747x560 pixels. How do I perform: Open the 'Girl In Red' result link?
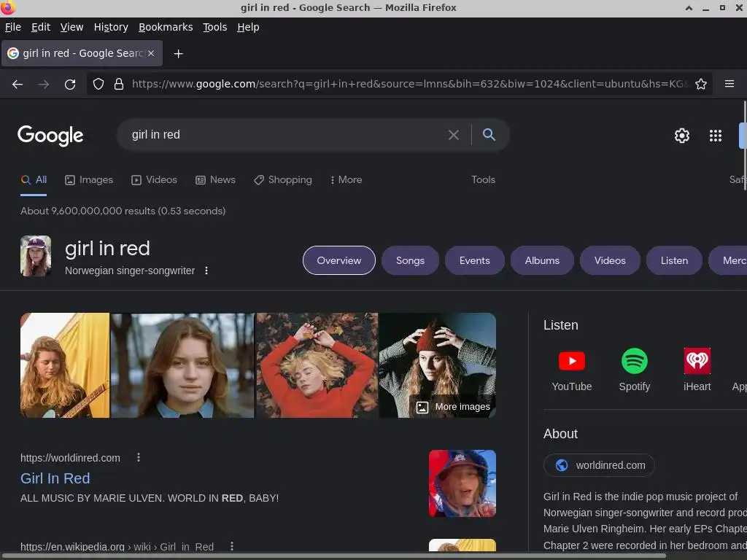click(x=55, y=478)
